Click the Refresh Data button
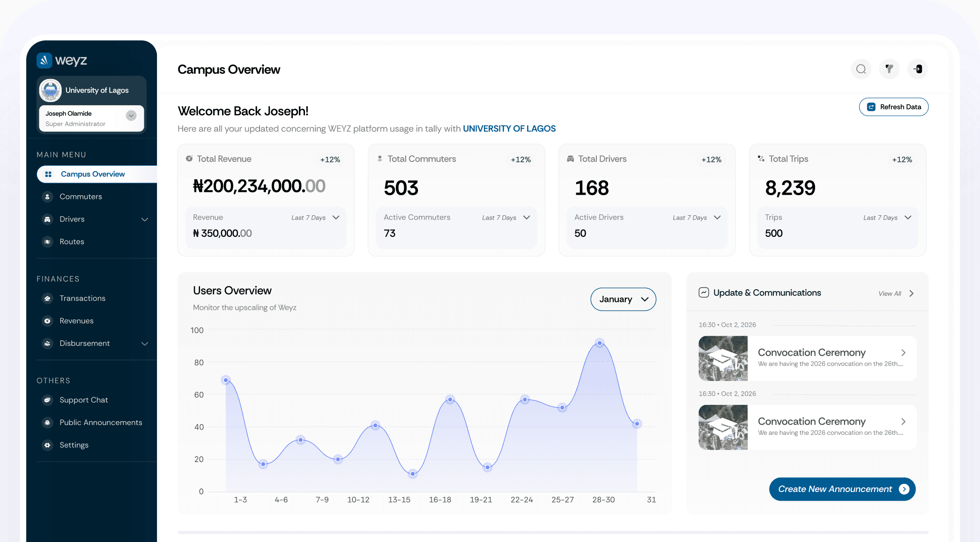This screenshot has height=542, width=980. tap(893, 107)
